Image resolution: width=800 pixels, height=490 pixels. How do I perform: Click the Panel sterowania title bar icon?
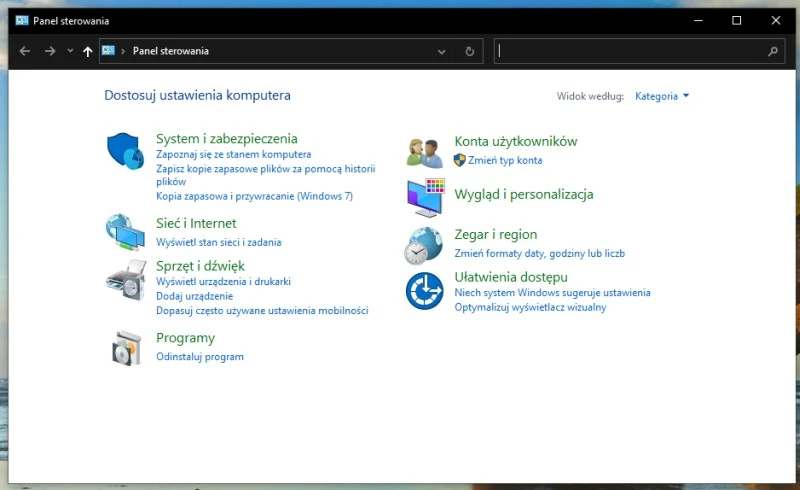coord(22,20)
